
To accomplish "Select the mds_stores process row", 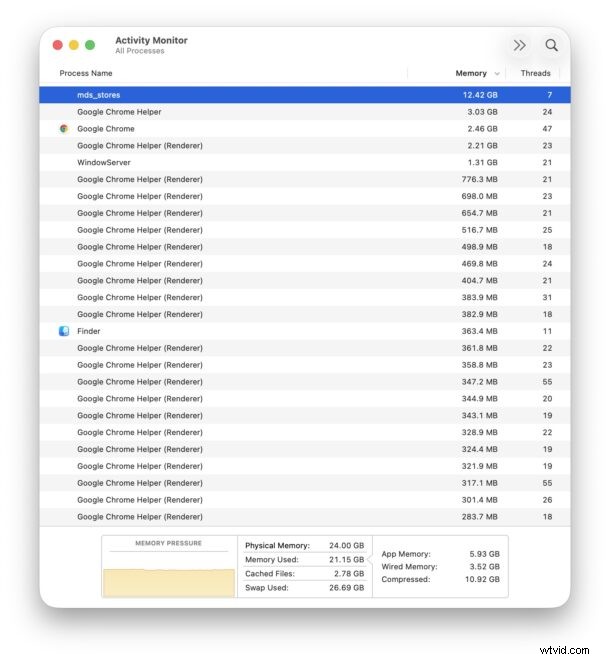I will coord(305,95).
